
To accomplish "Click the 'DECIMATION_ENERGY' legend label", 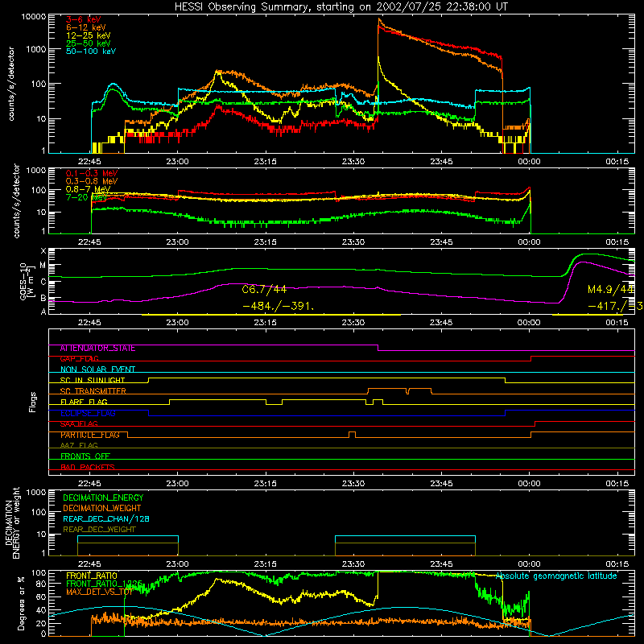I will coord(103,497).
